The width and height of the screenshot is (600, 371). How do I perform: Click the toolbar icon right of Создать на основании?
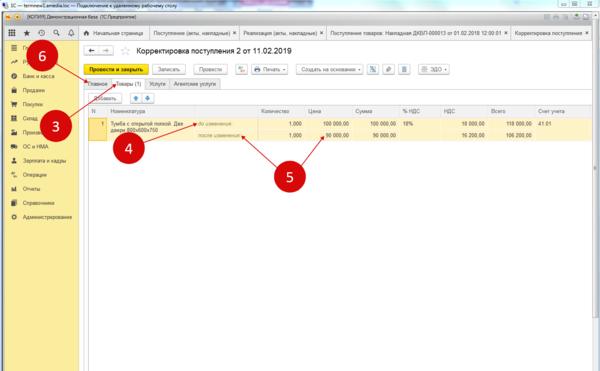click(373, 70)
